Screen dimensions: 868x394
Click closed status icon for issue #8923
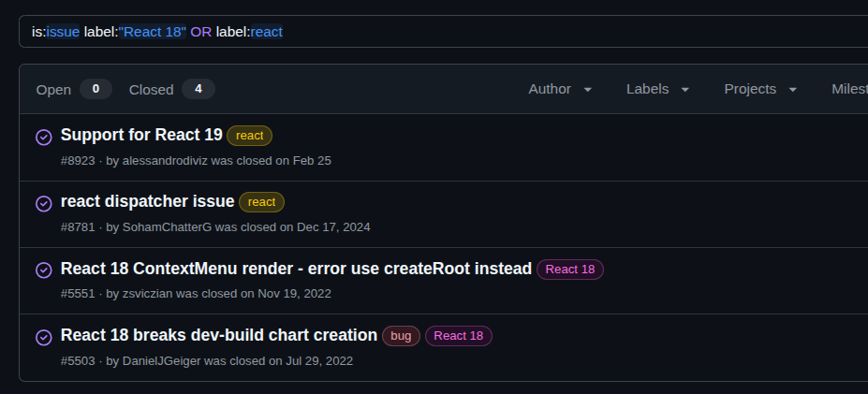point(43,137)
